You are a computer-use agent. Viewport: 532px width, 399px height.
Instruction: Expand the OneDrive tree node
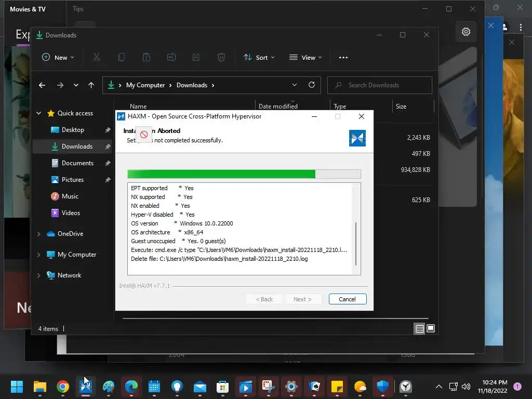pyautogui.click(x=38, y=234)
